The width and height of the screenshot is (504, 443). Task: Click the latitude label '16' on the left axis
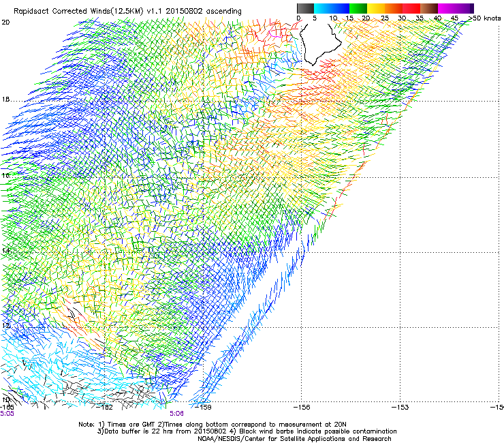tap(5, 175)
